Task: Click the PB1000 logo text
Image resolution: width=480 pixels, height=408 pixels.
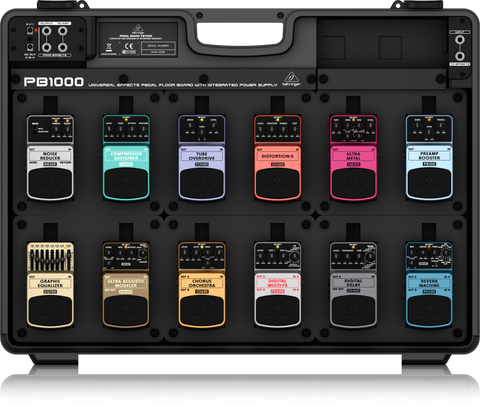Action: [54, 82]
